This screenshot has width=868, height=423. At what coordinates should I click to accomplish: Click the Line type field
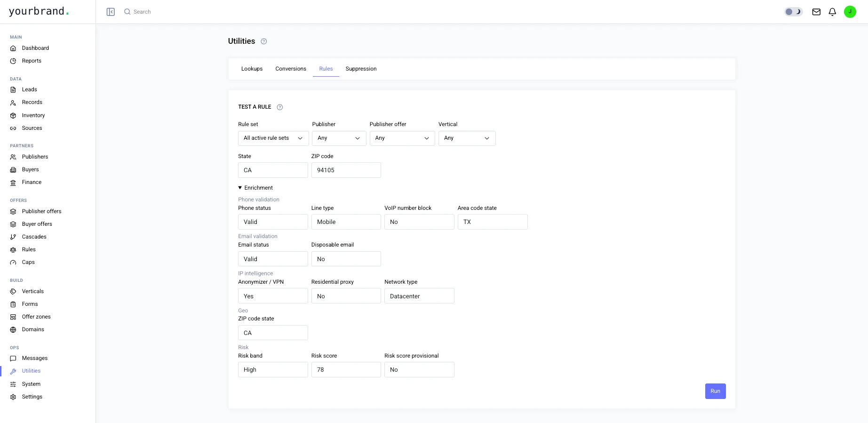point(346,222)
